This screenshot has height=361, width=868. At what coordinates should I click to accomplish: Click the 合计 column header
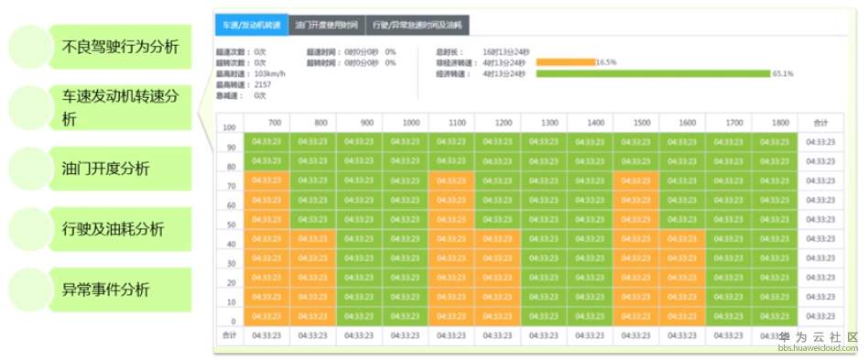click(x=821, y=123)
